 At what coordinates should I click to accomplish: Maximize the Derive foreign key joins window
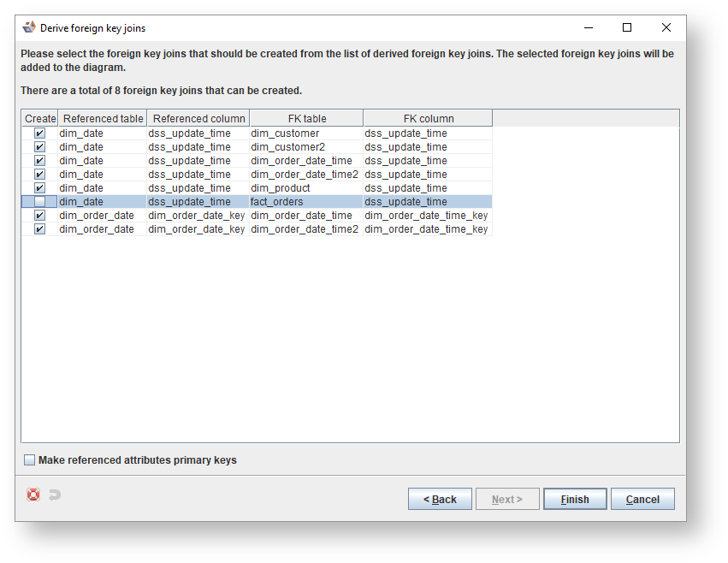click(x=627, y=27)
